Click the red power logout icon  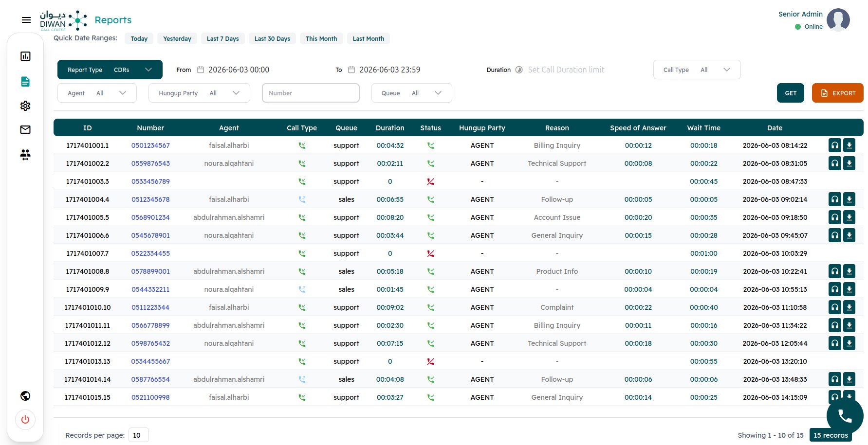click(25, 420)
